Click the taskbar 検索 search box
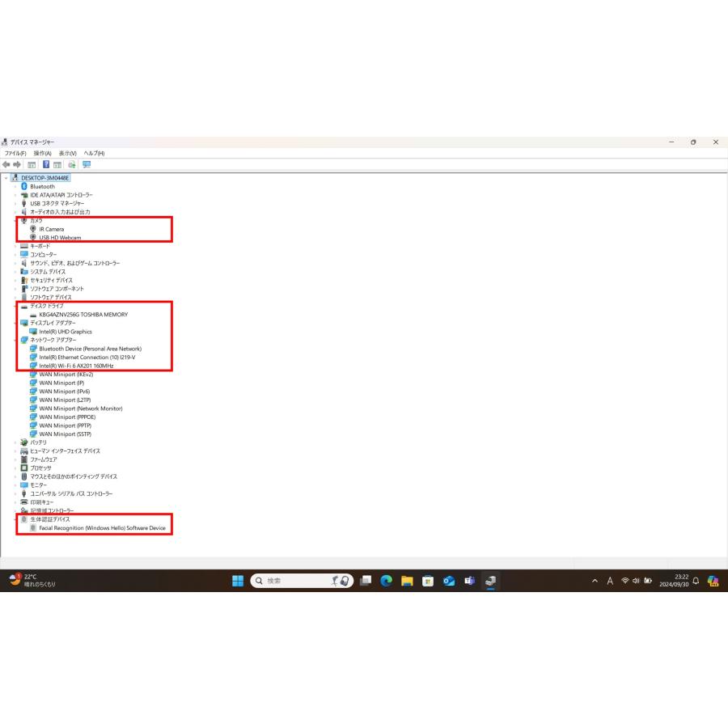 [302, 580]
